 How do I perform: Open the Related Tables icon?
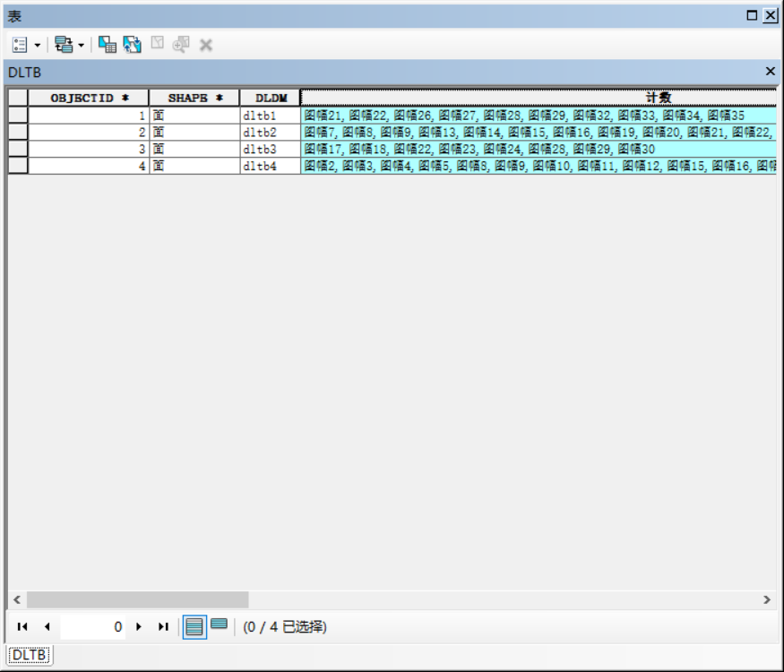pyautogui.click(x=64, y=45)
